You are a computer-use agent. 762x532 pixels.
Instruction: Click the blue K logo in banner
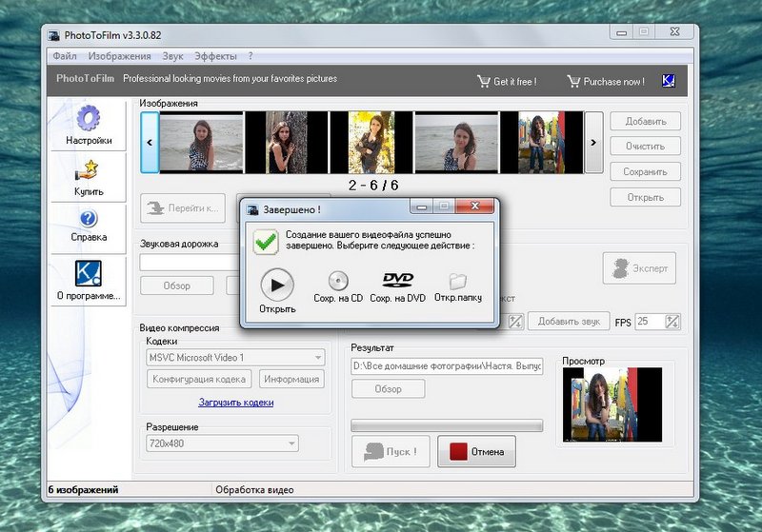(x=669, y=81)
